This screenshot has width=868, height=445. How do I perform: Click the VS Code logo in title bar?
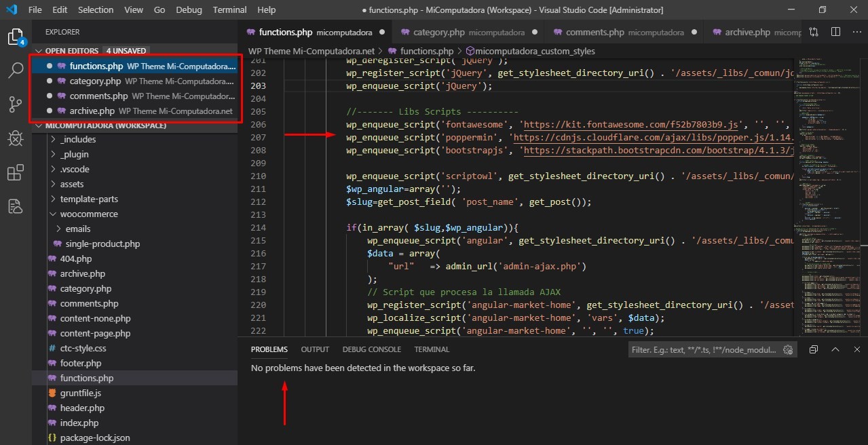[12, 9]
